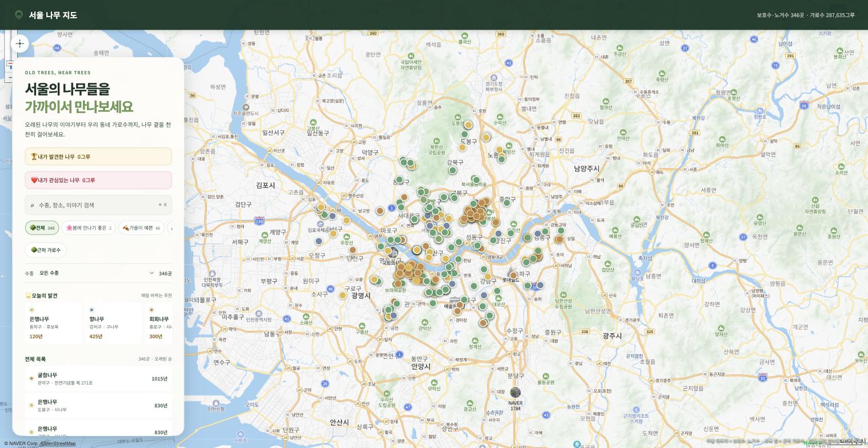The height and width of the screenshot is (448, 868).
Task: Select brown tree marker left of 상일 label
Action: pos(559,239)
